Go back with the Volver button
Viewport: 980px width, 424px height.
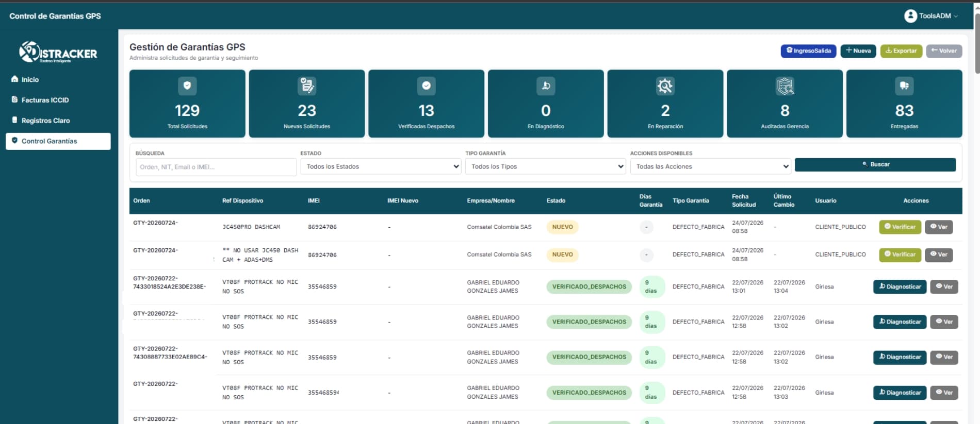pyautogui.click(x=944, y=51)
